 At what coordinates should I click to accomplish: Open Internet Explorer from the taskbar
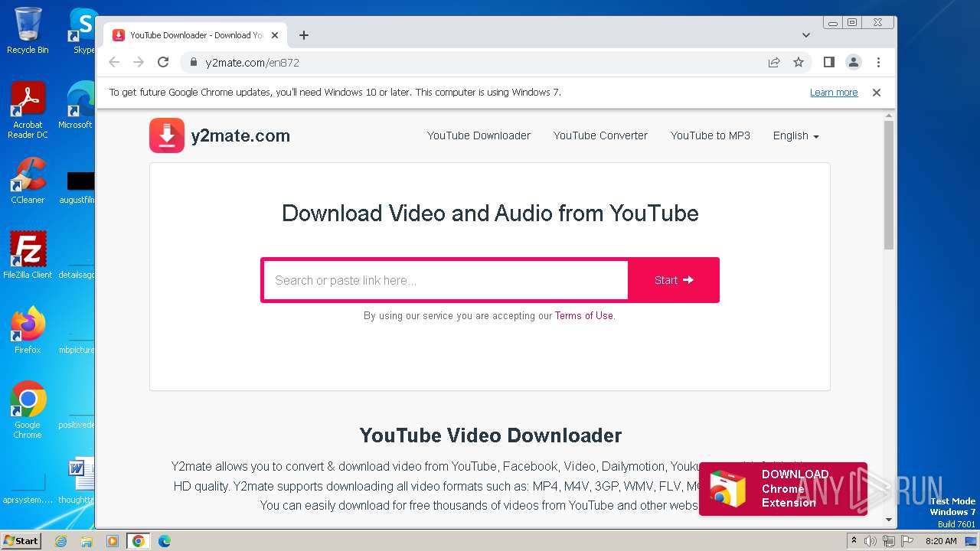coord(60,541)
